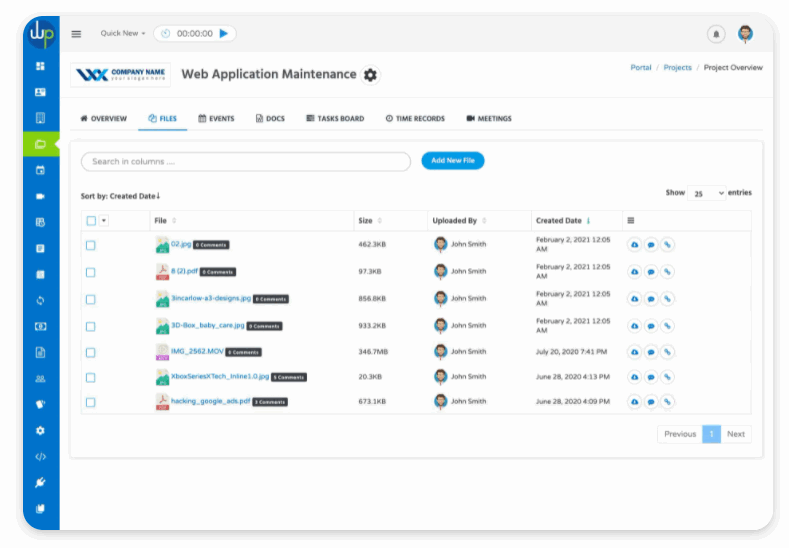
Task: Open the hamburger menu icon
Action: point(76,34)
